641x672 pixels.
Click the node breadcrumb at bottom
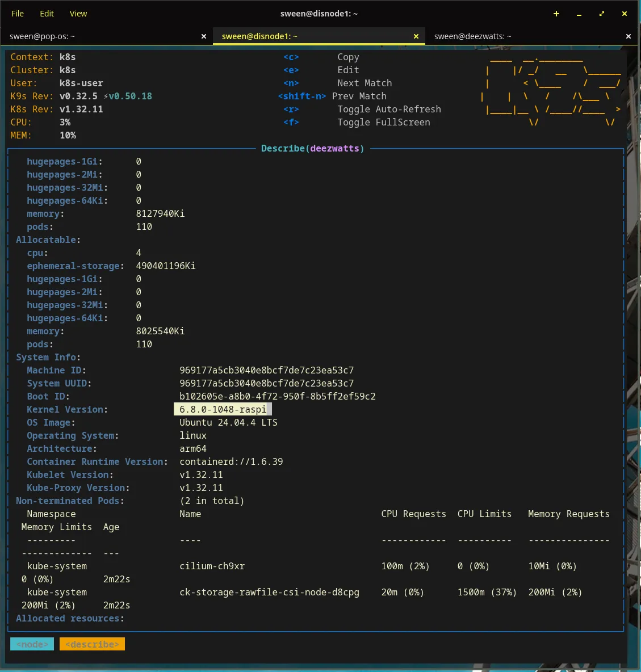pyautogui.click(x=32, y=644)
